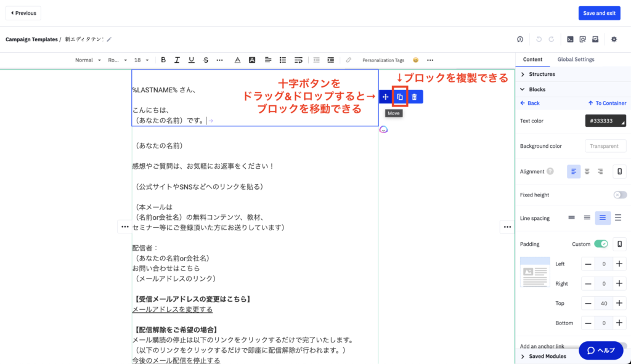Viewport: 631px width, 364px height.
Task: Switch to the Global Settings tab
Action: [x=576, y=60]
